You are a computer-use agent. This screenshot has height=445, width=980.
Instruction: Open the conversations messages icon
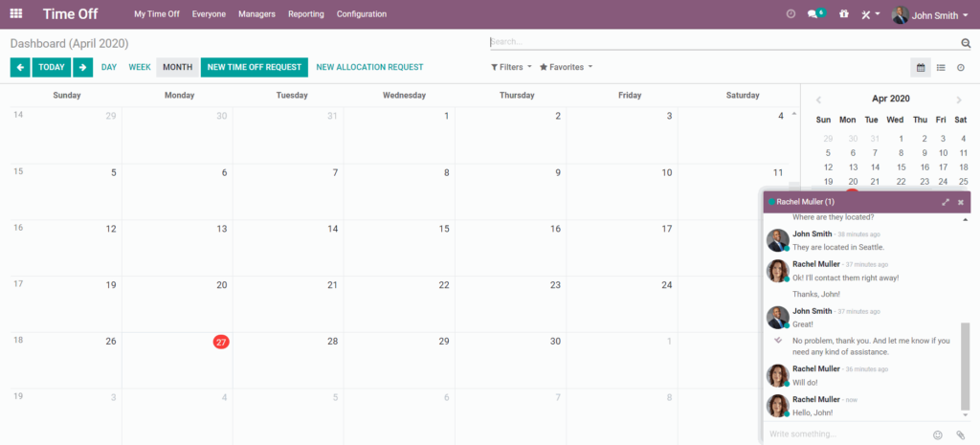click(814, 14)
